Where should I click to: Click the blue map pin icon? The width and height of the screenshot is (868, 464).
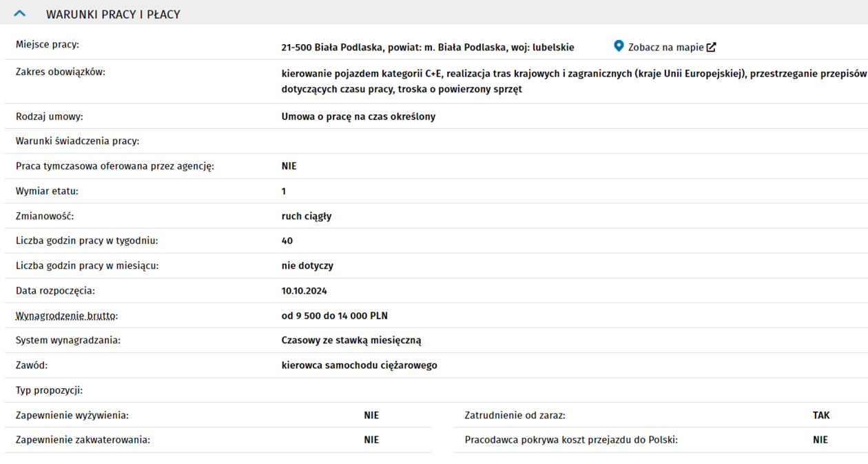pyautogui.click(x=618, y=46)
